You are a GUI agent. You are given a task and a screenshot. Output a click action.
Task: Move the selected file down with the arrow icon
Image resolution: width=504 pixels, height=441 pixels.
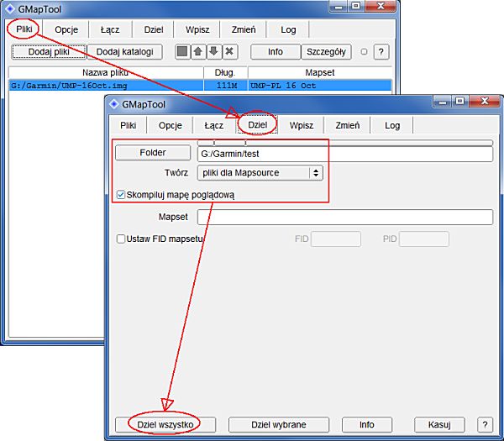pyautogui.click(x=213, y=52)
